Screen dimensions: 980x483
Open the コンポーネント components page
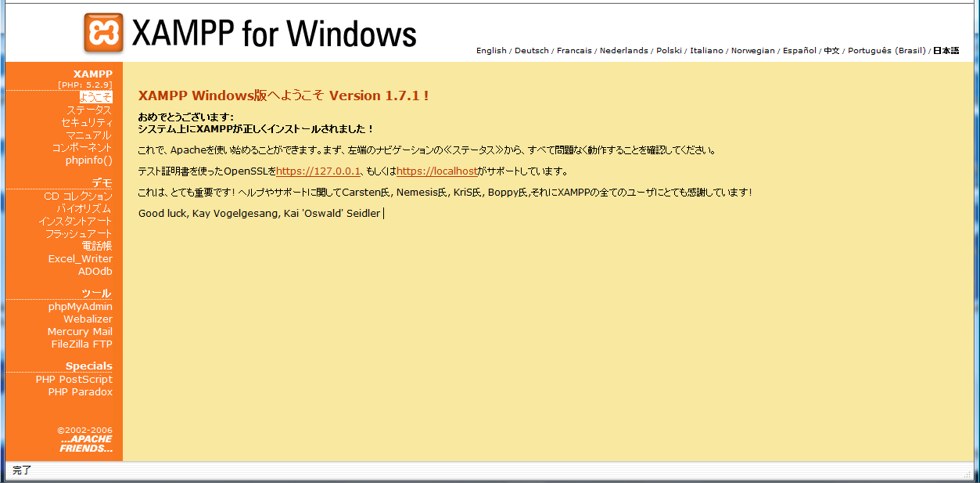82,147
